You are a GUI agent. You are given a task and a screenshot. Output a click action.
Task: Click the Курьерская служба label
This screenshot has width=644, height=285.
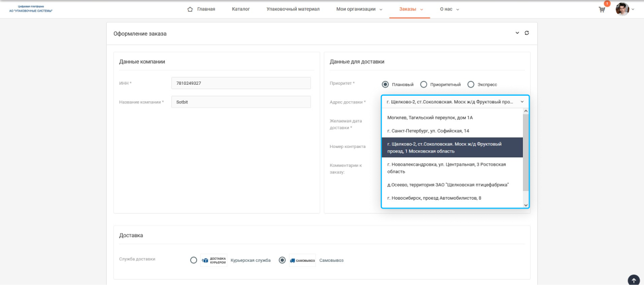coord(250,260)
